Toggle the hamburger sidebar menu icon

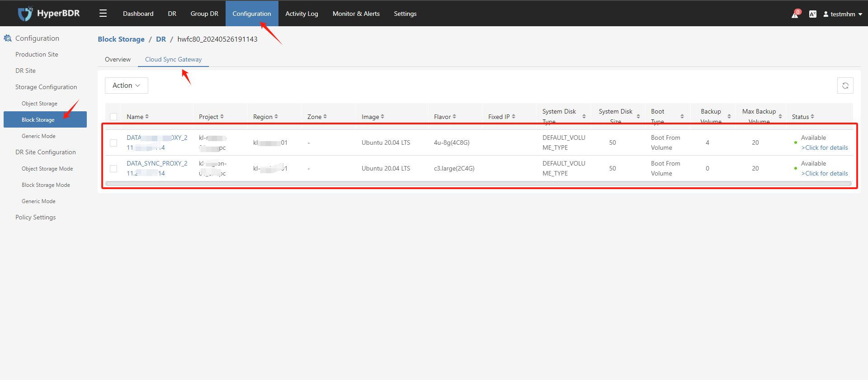103,14
